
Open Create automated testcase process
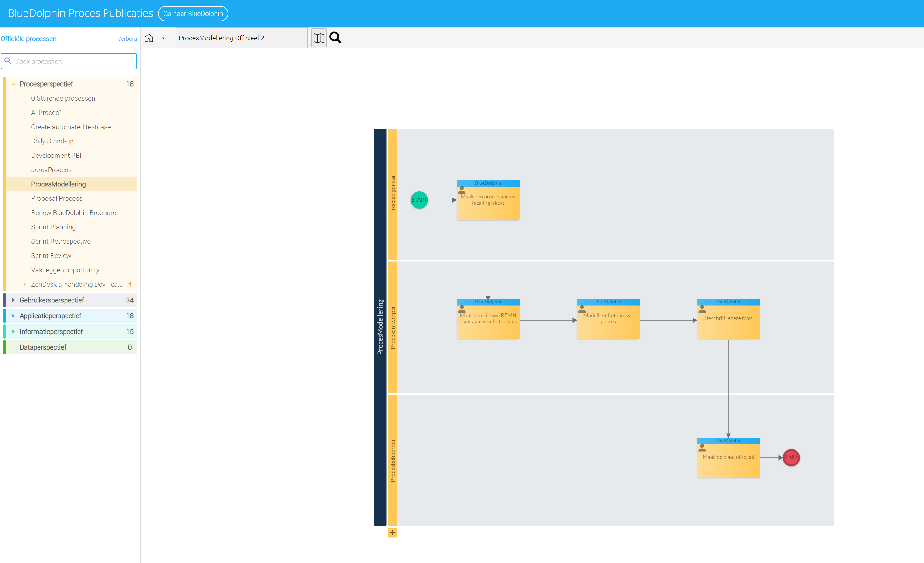(71, 127)
